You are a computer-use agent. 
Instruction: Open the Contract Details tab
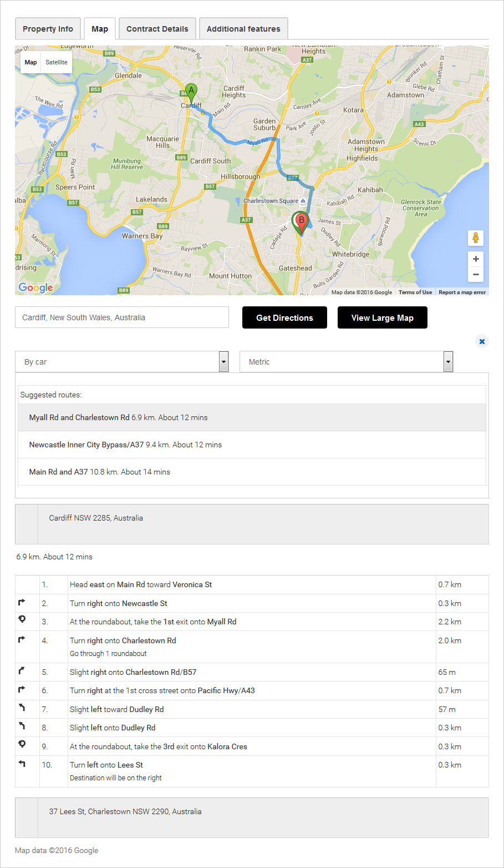(x=157, y=29)
